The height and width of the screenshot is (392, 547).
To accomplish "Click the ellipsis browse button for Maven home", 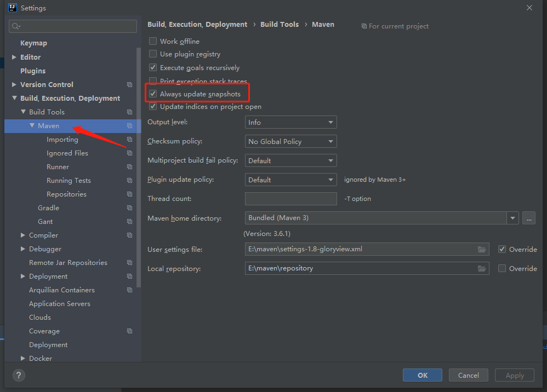I will (529, 218).
